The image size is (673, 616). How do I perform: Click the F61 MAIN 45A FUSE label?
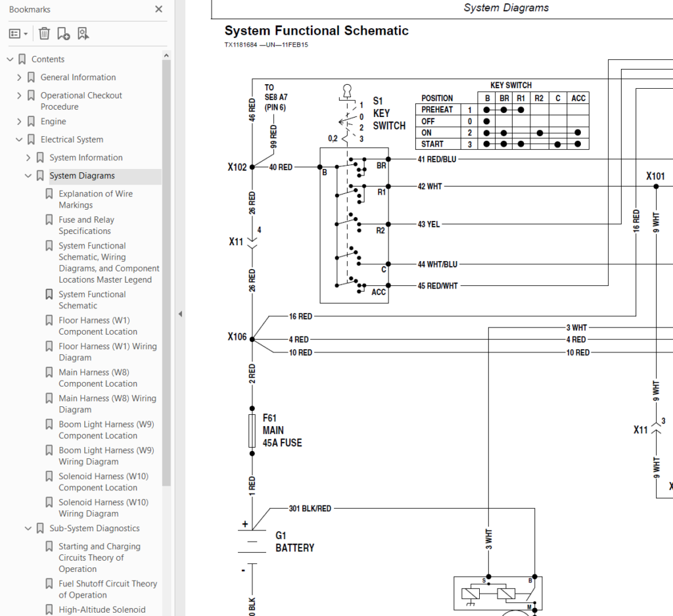point(282,431)
